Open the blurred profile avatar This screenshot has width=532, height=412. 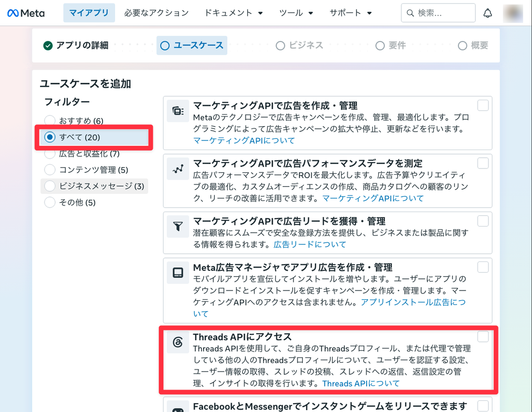[x=513, y=13]
